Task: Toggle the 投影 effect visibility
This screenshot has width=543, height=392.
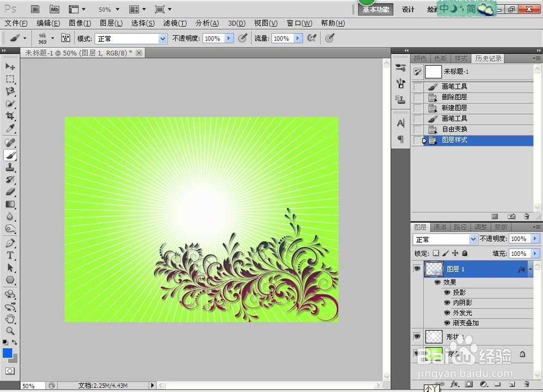Action: [x=447, y=292]
